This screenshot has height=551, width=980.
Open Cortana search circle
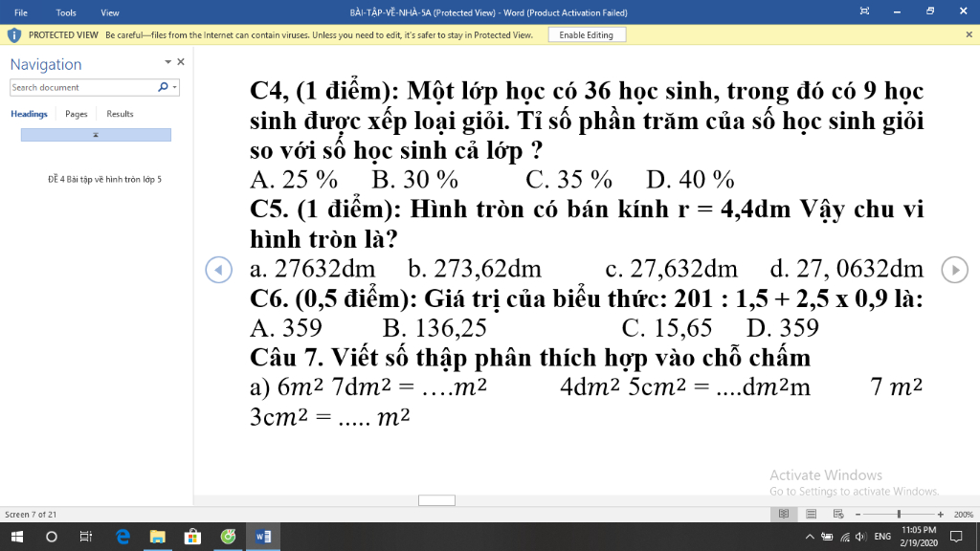tap(52, 537)
